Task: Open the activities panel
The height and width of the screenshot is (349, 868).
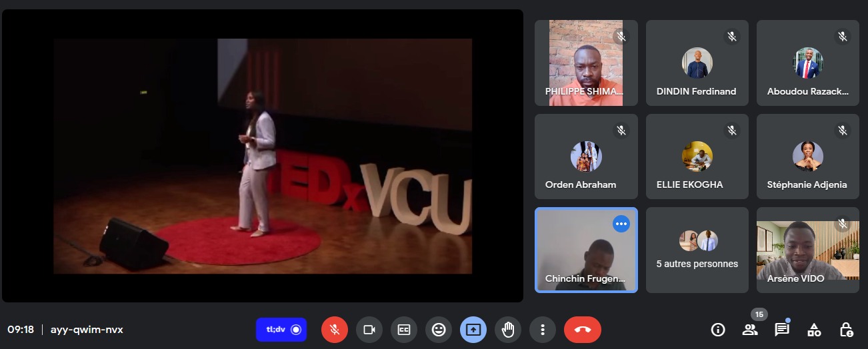Action: click(814, 329)
